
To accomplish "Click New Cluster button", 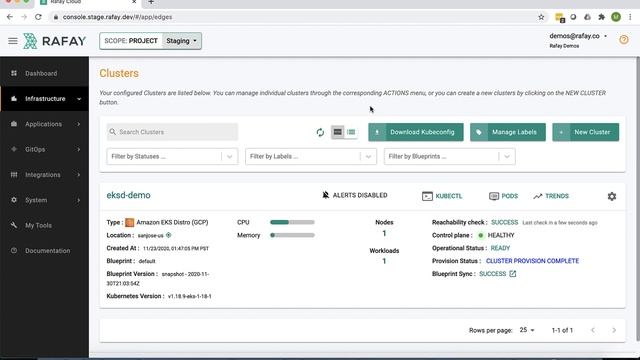I will coord(585,132).
